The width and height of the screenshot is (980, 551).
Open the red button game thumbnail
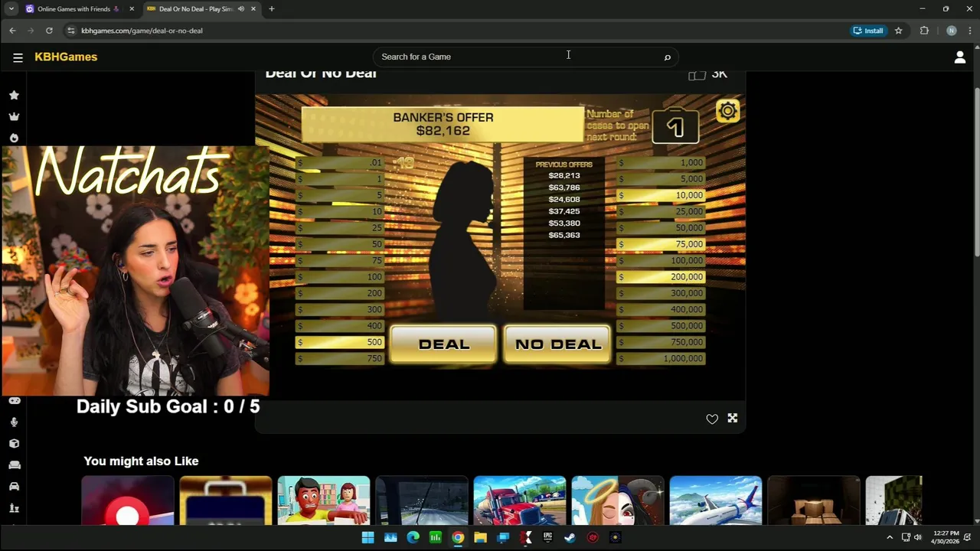tap(128, 500)
